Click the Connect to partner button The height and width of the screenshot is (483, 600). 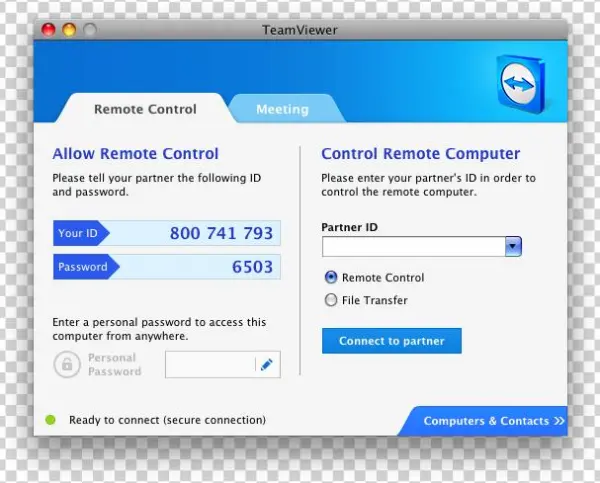[391, 341]
